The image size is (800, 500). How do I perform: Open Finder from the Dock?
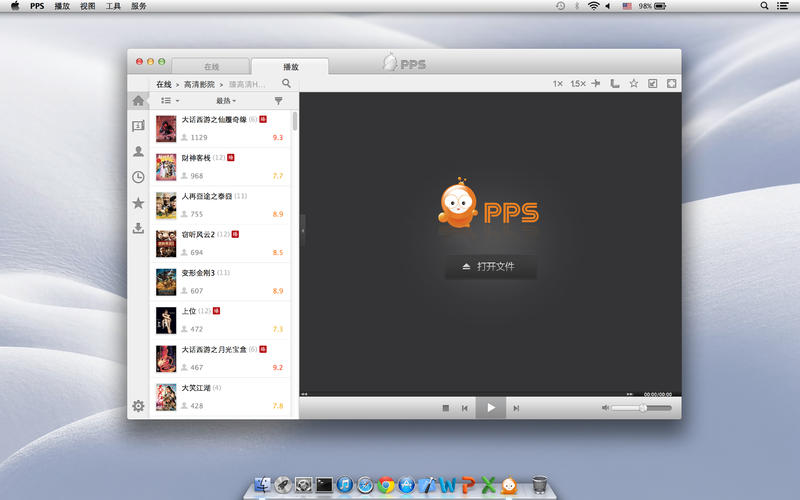[262, 485]
